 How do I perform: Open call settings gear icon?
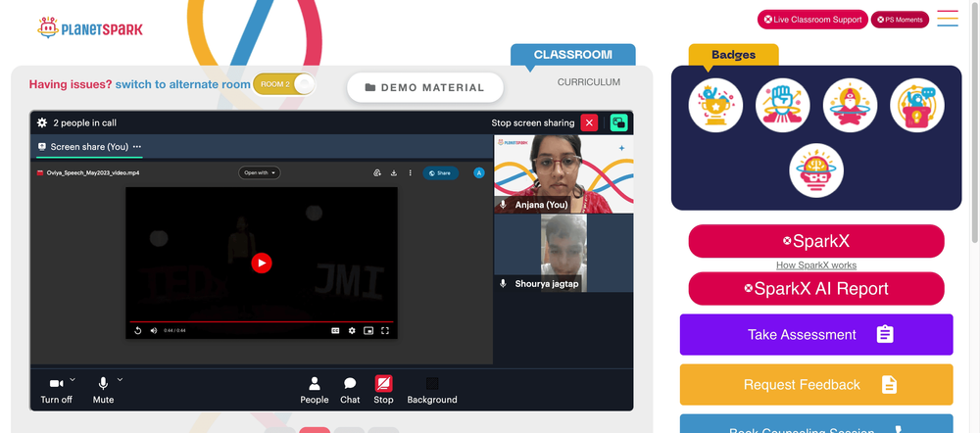tap(42, 122)
